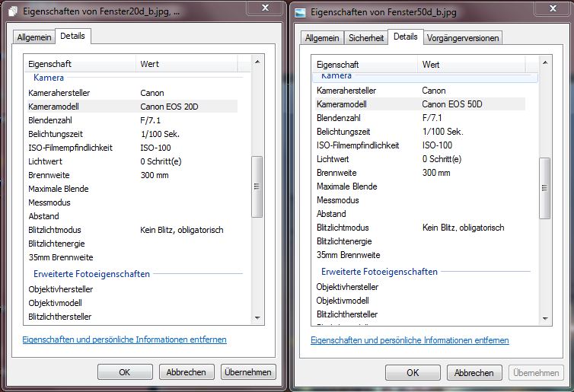Click Messmodus row in Fenster50d_b.jpg window
The image size is (574, 392).
pos(420,200)
